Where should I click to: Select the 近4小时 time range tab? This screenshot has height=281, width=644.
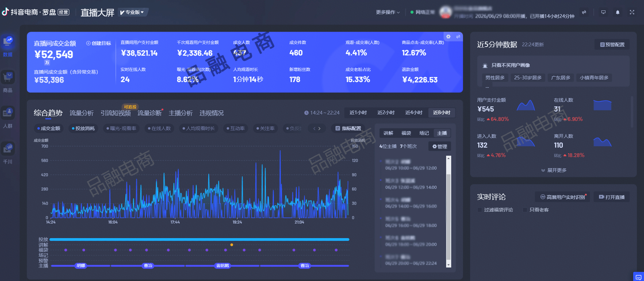[414, 112]
